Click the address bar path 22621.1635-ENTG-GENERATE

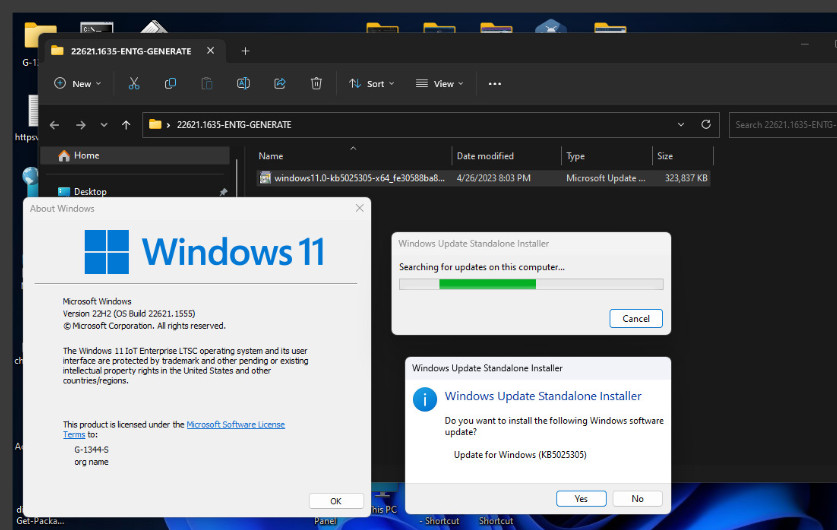[x=234, y=124]
